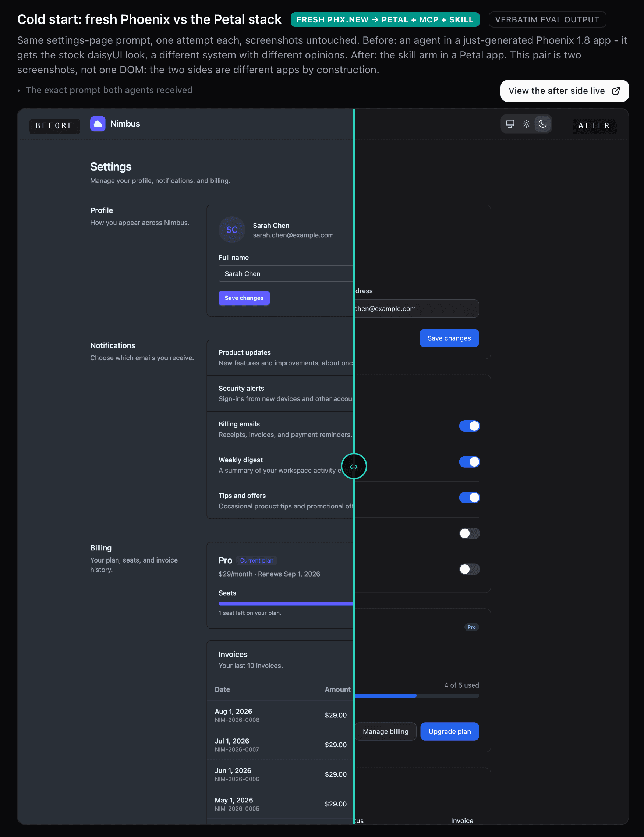This screenshot has height=837, width=644.
Task: Click the blue Save changes button
Action: (x=449, y=338)
